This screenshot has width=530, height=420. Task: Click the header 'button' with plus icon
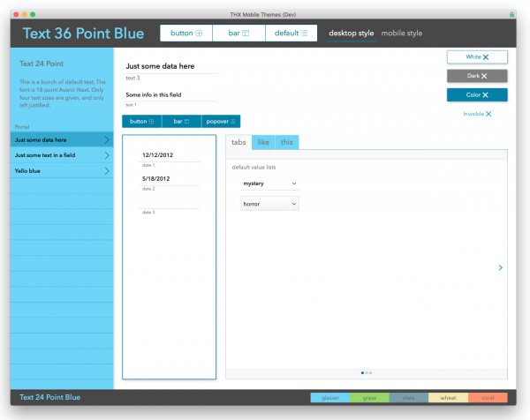point(186,33)
